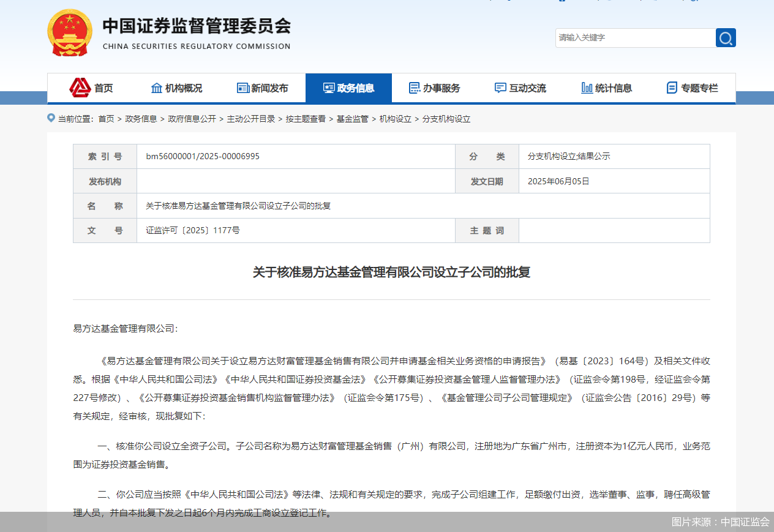Open the 政务信息 navigation tab

pos(348,88)
